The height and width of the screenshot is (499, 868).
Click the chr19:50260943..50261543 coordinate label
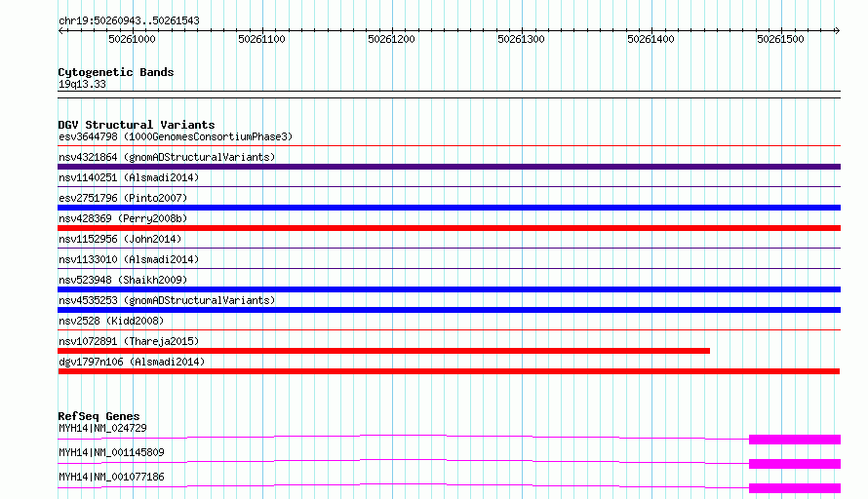point(129,20)
